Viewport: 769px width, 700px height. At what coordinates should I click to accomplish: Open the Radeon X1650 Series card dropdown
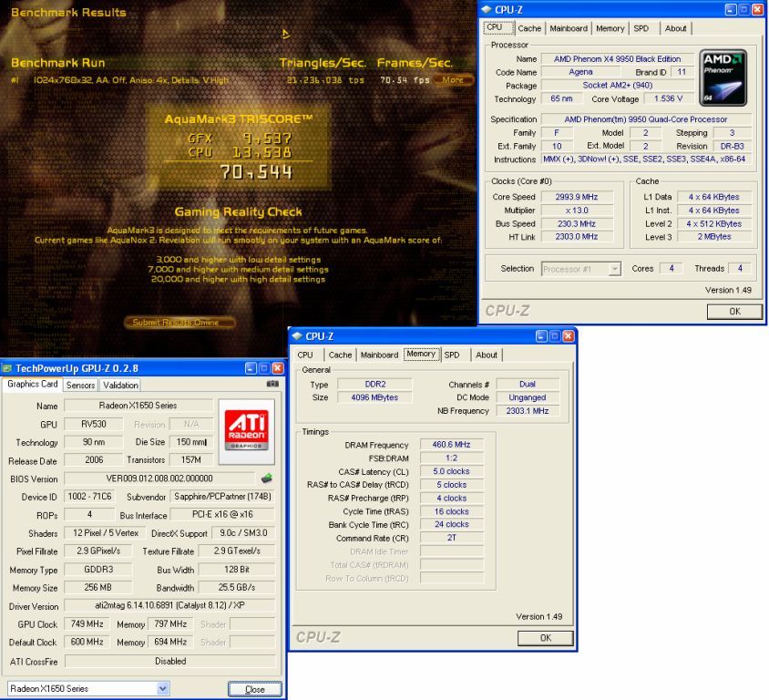(x=163, y=689)
